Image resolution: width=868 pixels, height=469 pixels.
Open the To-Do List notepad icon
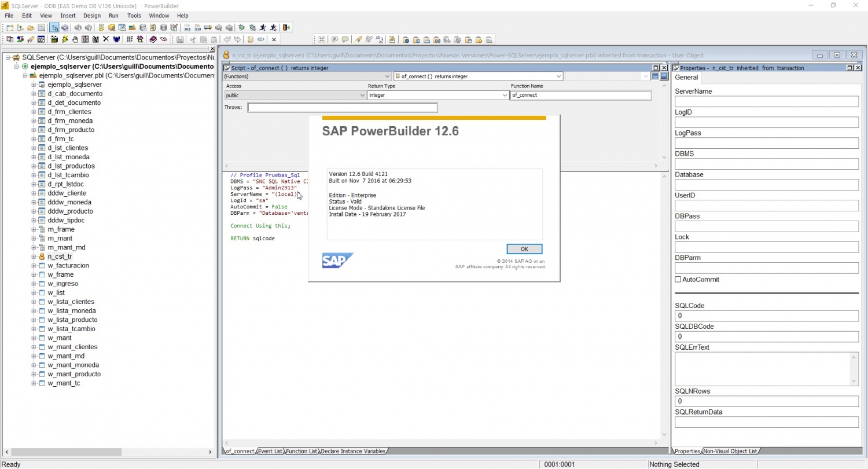101,28
